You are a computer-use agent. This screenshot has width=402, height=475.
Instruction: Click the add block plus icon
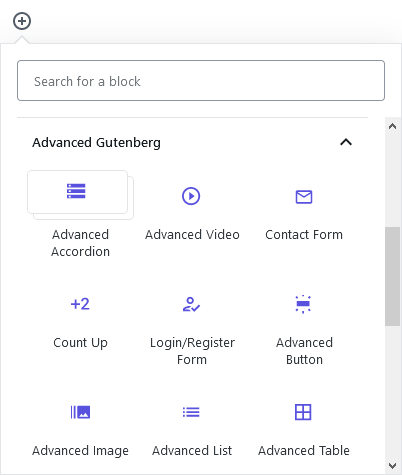pyautogui.click(x=22, y=21)
